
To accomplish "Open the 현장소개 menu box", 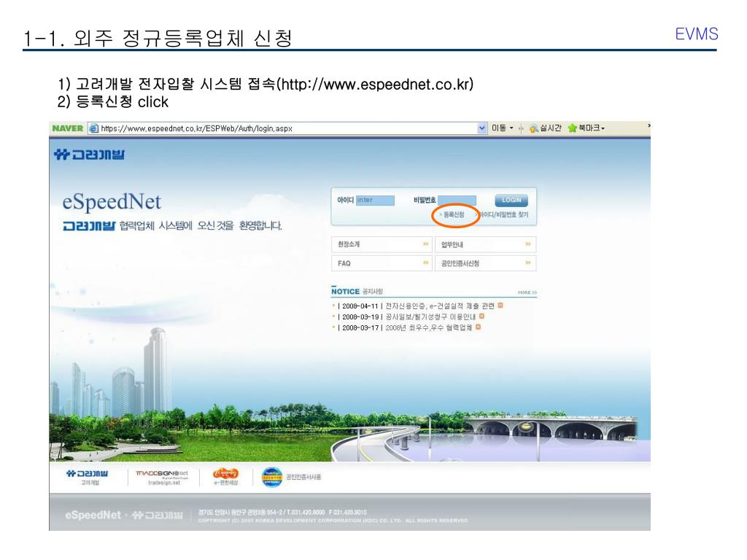I will (382, 244).
